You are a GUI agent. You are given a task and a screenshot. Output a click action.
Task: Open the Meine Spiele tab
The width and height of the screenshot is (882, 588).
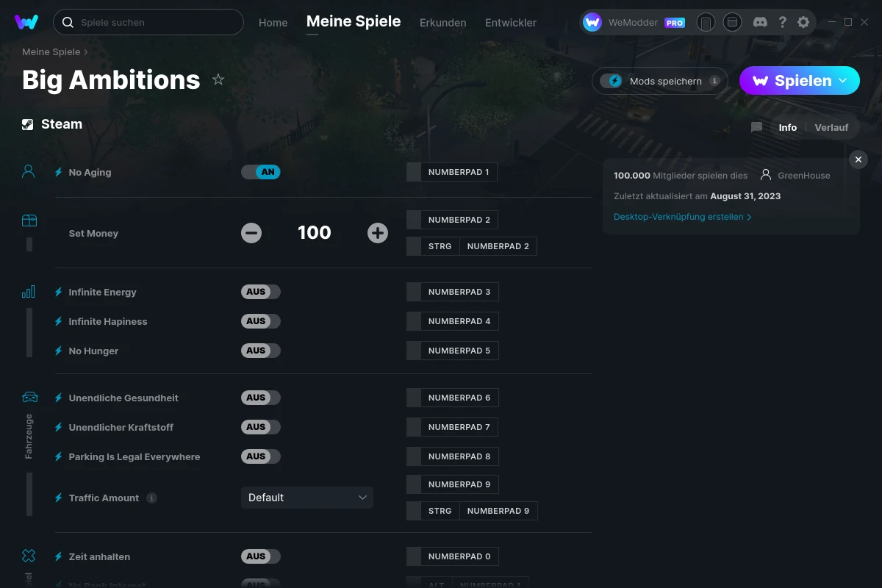coord(354,21)
